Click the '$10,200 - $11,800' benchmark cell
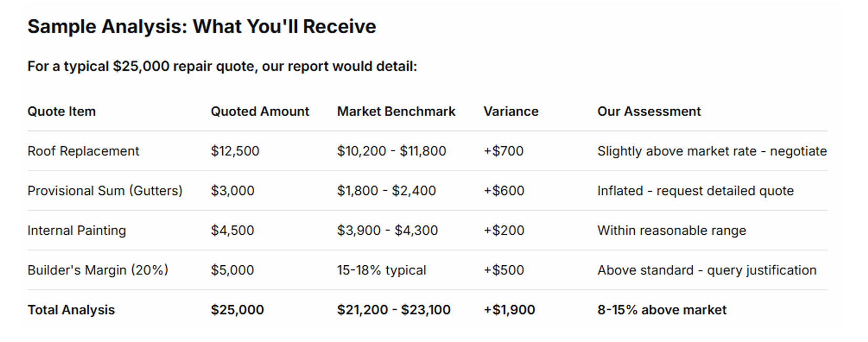 (391, 151)
